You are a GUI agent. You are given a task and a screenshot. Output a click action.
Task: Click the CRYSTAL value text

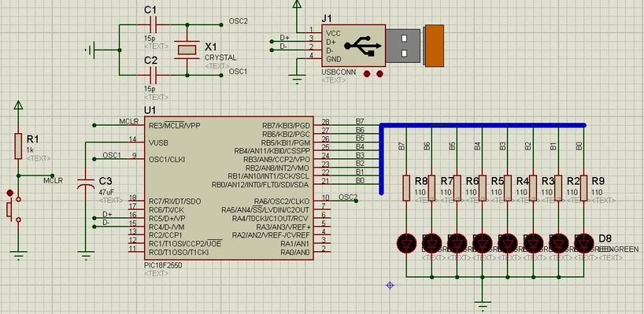coord(221,57)
